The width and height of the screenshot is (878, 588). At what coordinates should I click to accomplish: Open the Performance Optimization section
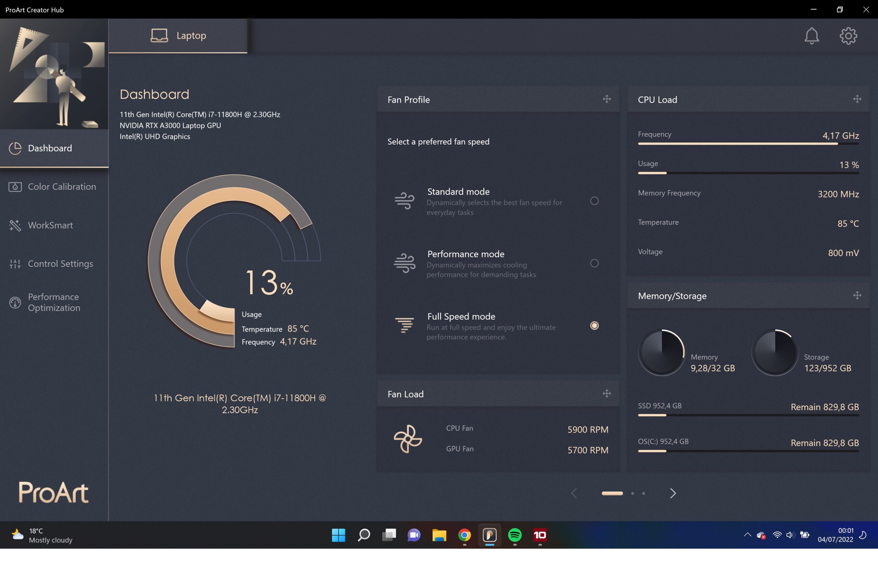(x=55, y=302)
